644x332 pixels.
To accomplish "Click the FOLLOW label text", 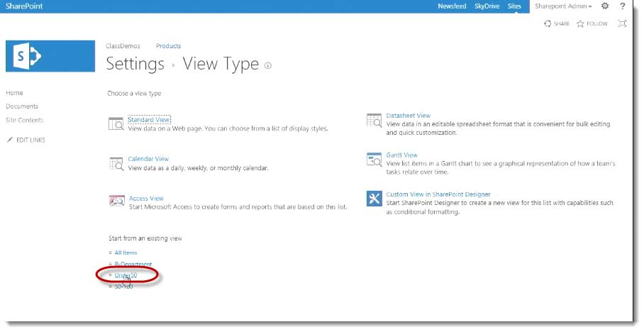I will tap(596, 24).
